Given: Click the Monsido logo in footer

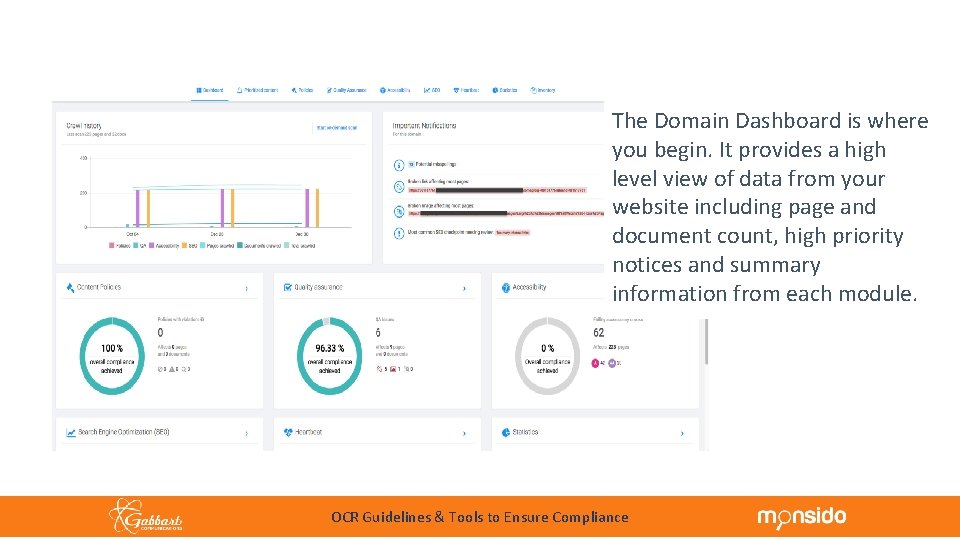Looking at the screenshot, I should [x=802, y=517].
